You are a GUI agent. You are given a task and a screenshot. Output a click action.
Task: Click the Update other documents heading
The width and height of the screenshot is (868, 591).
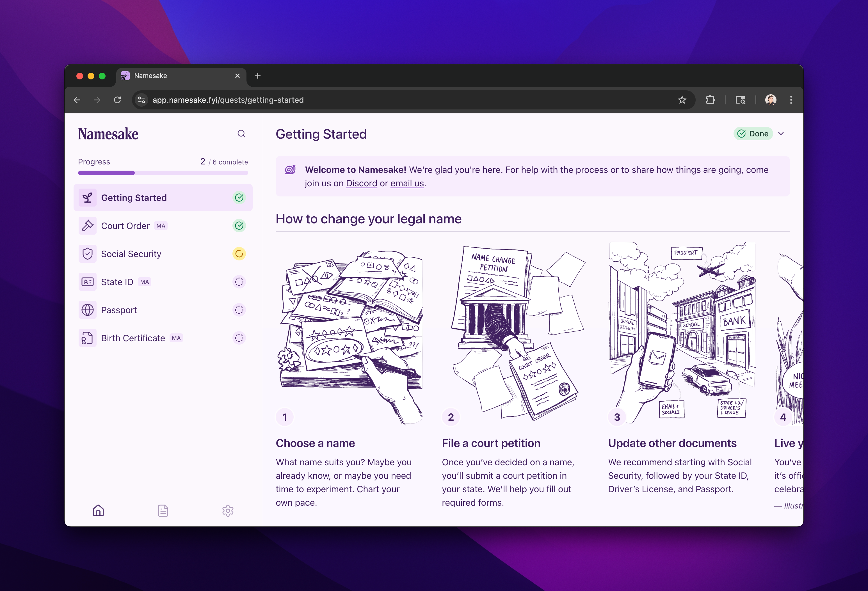pyautogui.click(x=672, y=443)
